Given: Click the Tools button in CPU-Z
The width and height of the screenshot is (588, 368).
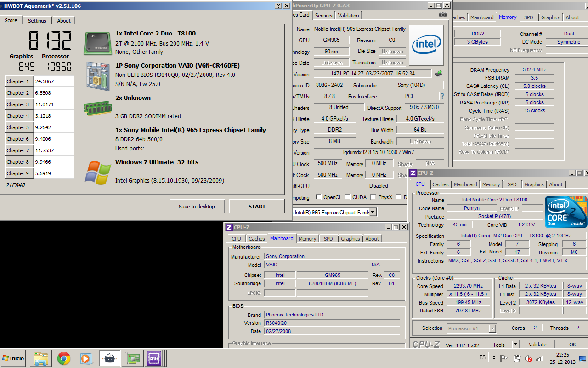Looking at the screenshot, I should click(499, 344).
